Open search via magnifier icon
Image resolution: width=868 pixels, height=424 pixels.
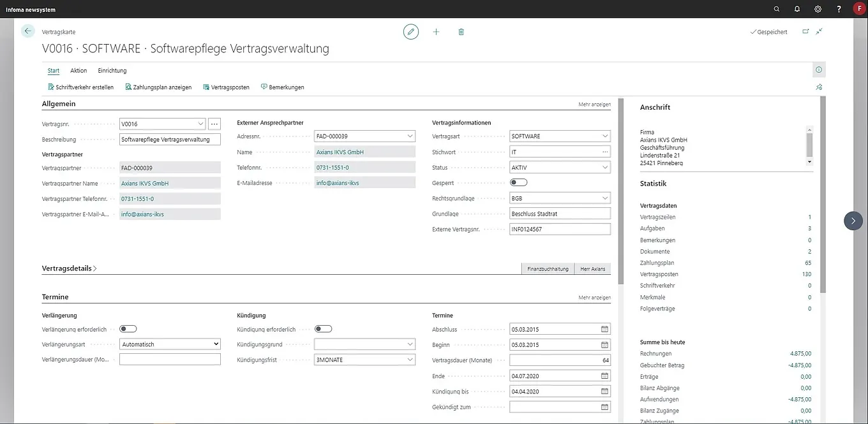(777, 9)
